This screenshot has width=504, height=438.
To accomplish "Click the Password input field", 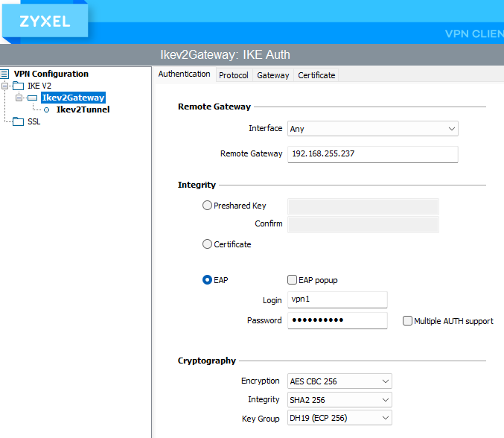I will 337,320.
